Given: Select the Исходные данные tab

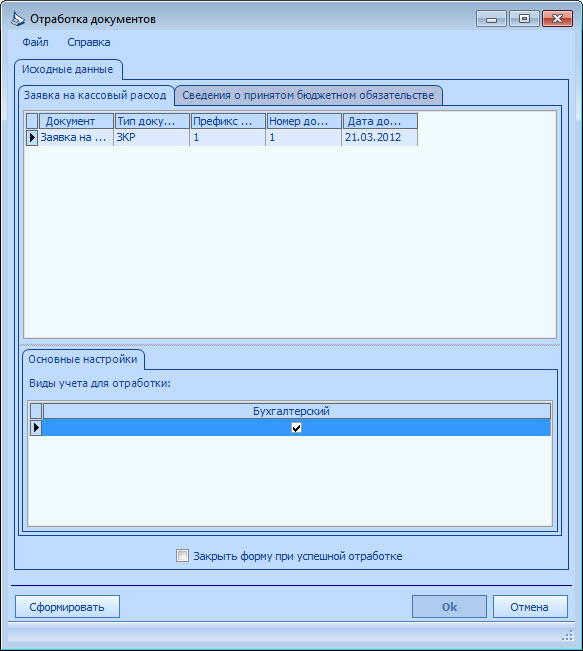Looking at the screenshot, I should [x=68, y=69].
